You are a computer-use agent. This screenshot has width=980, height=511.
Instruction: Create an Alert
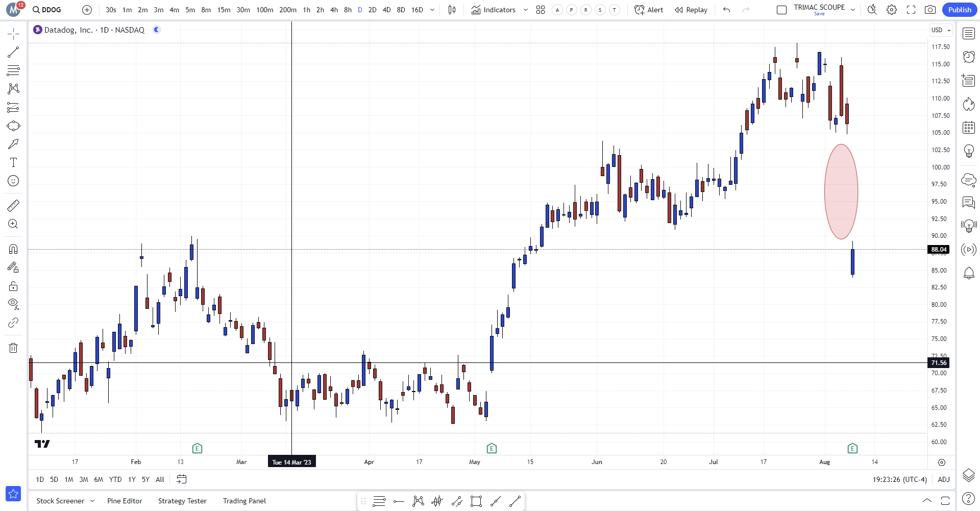[x=649, y=10]
